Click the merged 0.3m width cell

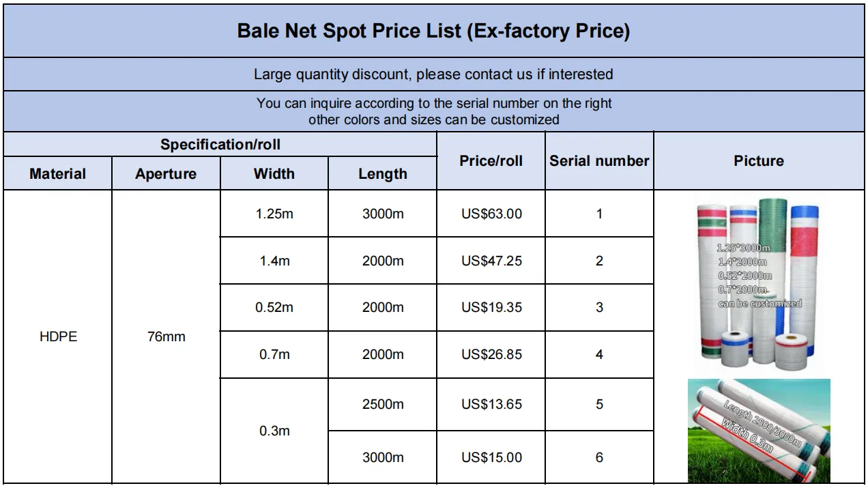pos(274,431)
